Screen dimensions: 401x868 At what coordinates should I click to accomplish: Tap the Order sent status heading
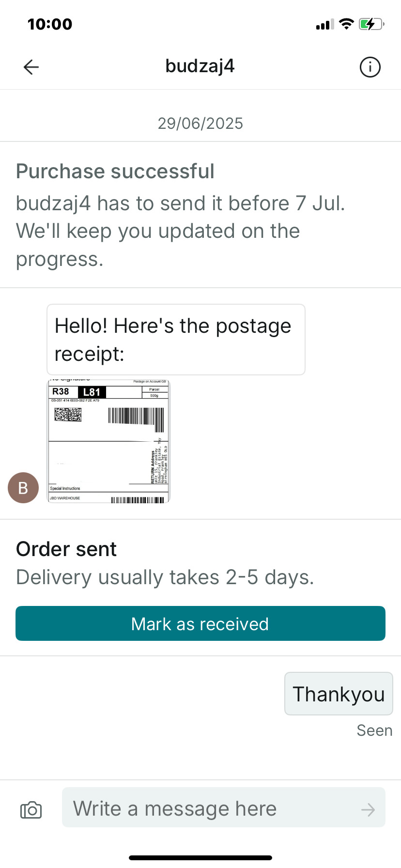point(66,549)
